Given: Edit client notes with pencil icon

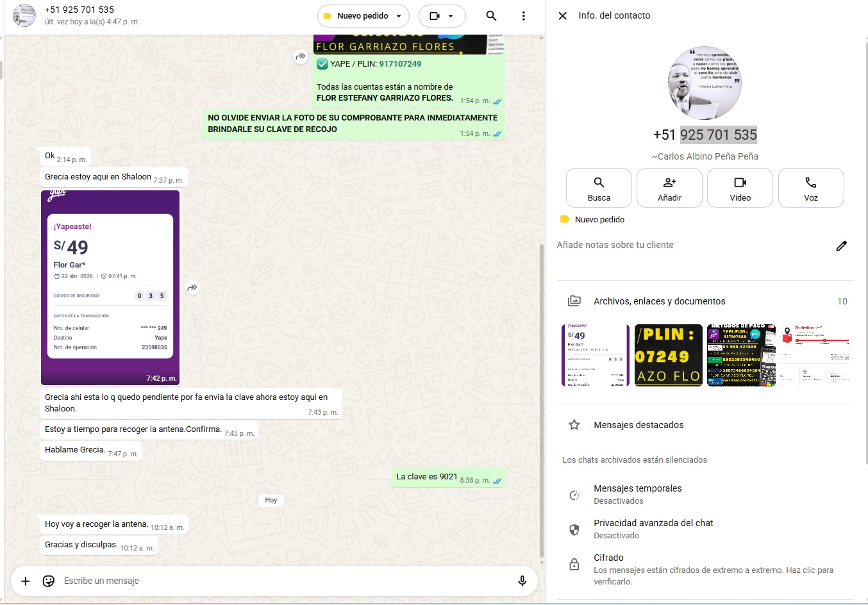Looking at the screenshot, I should coord(841,245).
